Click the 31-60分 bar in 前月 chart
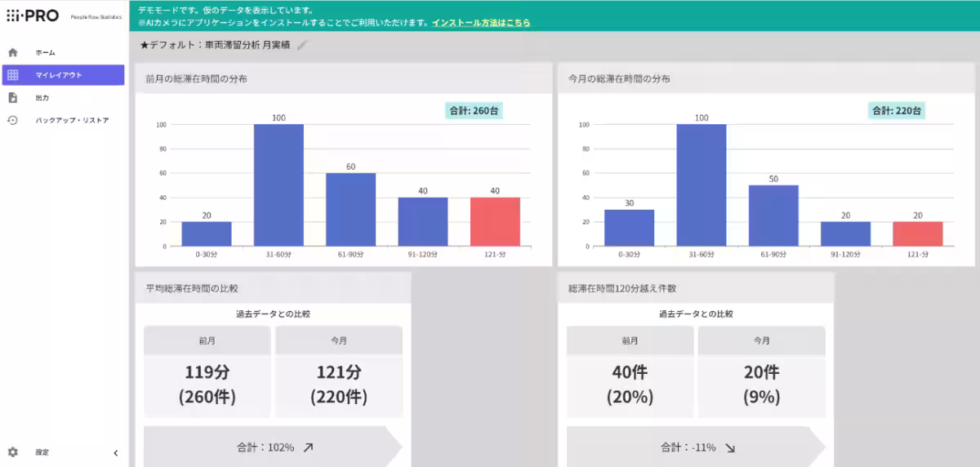Viewport: 980px width, 467px height. [x=278, y=185]
